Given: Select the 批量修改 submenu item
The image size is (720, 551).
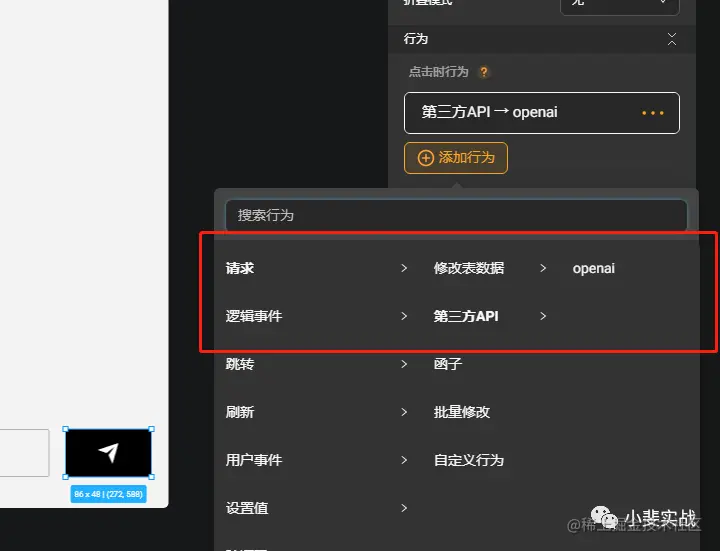Looking at the screenshot, I should click(x=462, y=412).
